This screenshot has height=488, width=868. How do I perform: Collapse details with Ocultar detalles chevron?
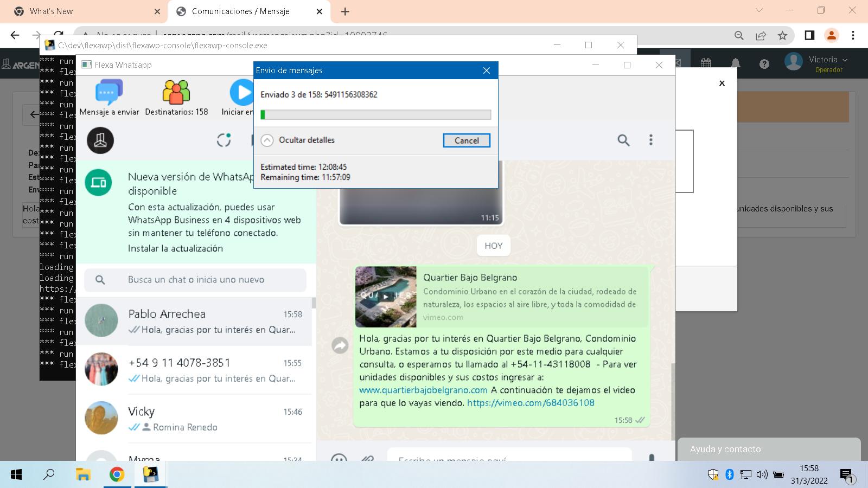click(x=267, y=140)
